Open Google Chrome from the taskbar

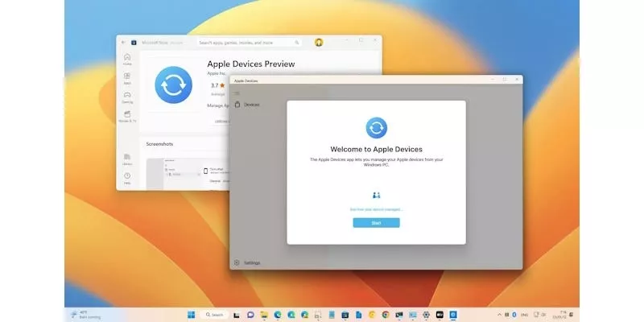coord(386,315)
